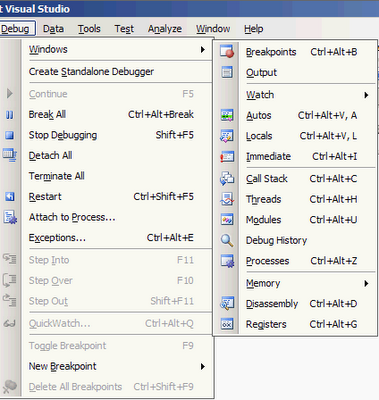Screen dimensions: 379x400
Task: Click the Attach to Process icon
Action: tap(10, 217)
